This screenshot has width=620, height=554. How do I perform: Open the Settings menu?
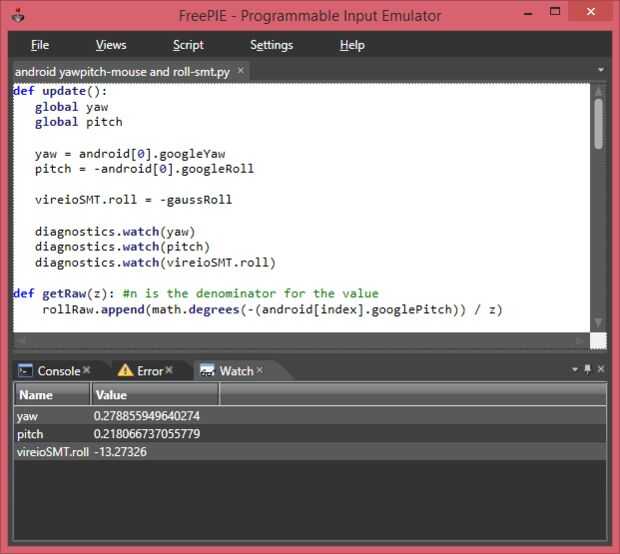coord(272,45)
